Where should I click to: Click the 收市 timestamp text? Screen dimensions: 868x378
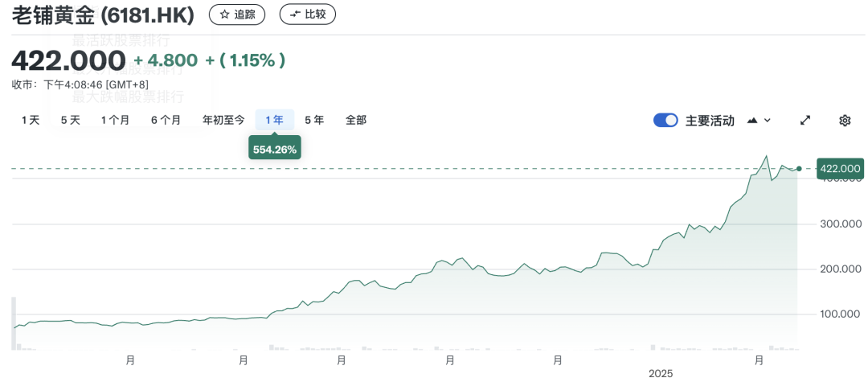coord(80,84)
